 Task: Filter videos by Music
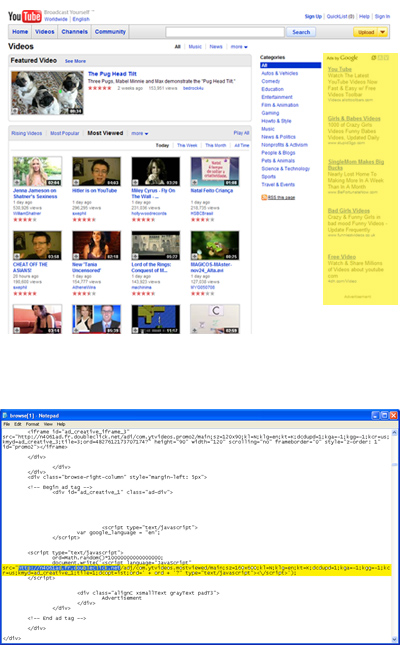195,47
